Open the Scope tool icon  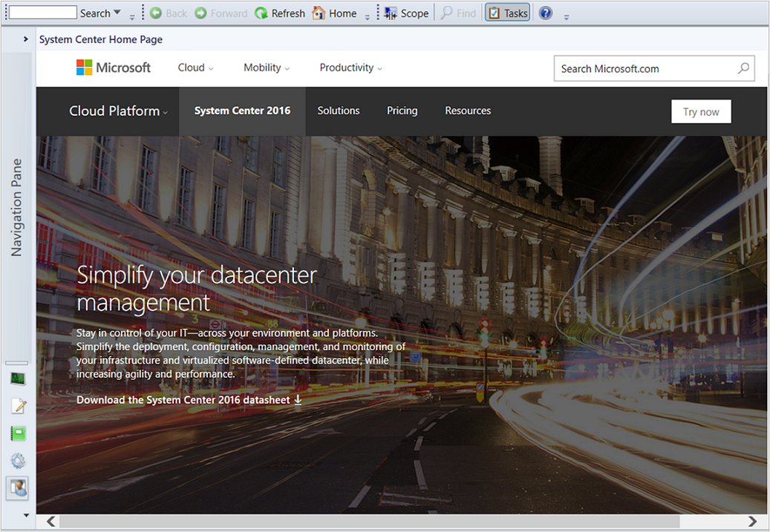[x=391, y=13]
